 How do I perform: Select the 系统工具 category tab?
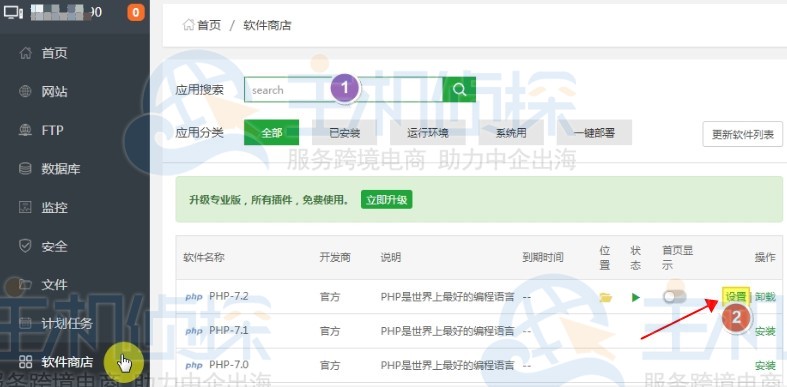tap(511, 133)
